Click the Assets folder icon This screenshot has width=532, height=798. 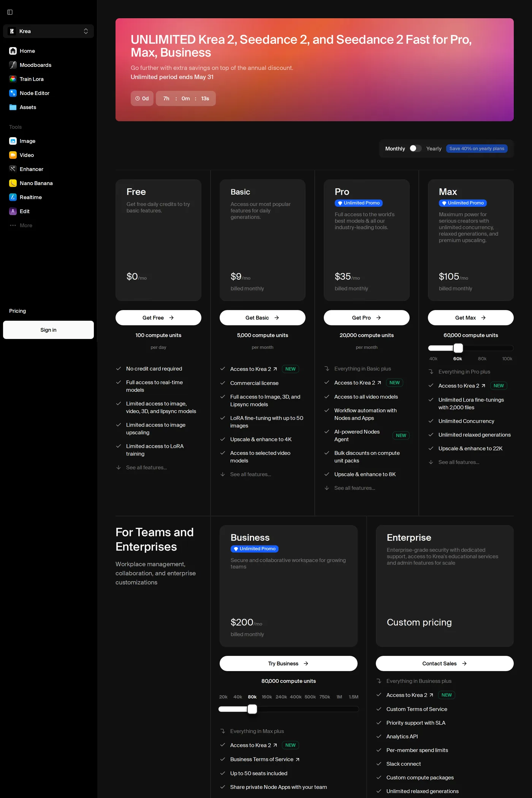[x=13, y=107]
